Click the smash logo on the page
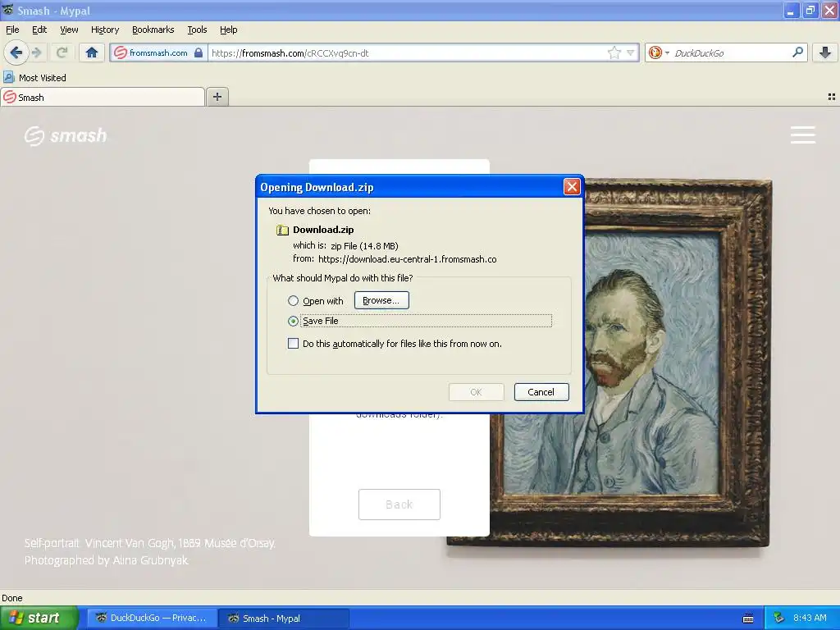 click(66, 135)
